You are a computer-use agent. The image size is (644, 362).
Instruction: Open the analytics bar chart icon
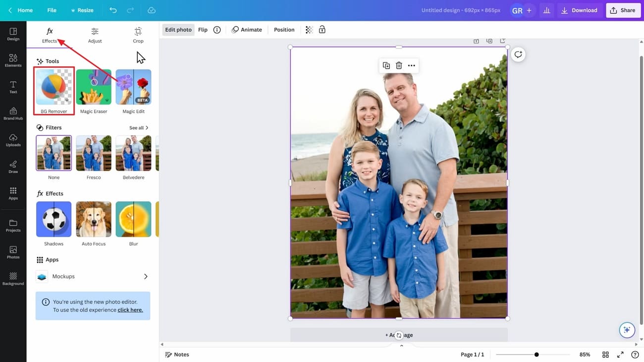[x=546, y=10]
